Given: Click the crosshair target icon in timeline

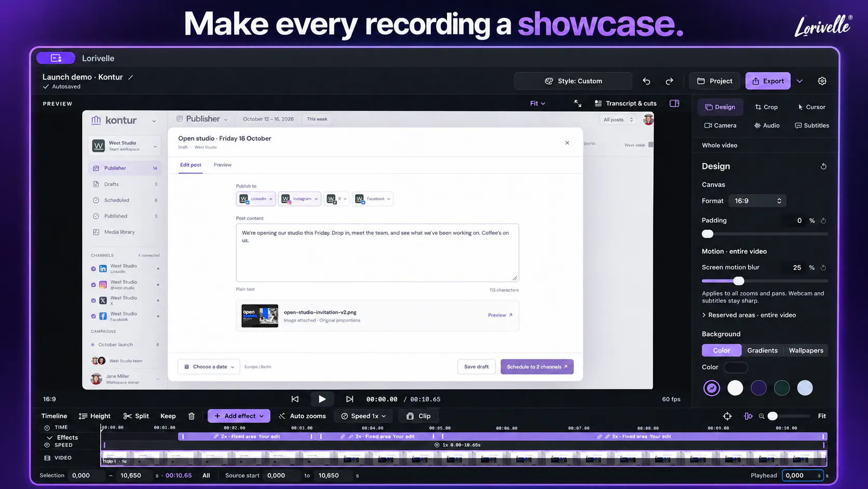Looking at the screenshot, I should (x=727, y=416).
